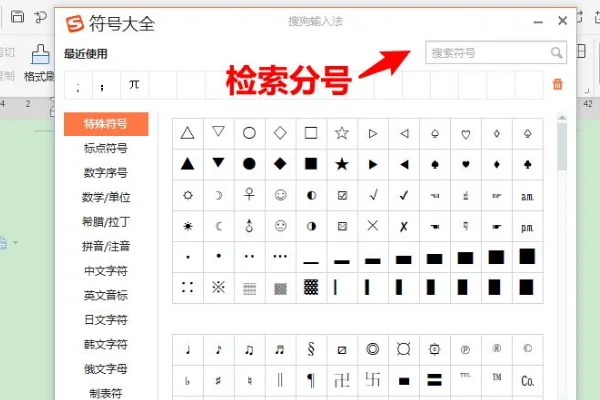Click the scrollbar up arrow
The image size is (600, 400).
click(x=562, y=118)
